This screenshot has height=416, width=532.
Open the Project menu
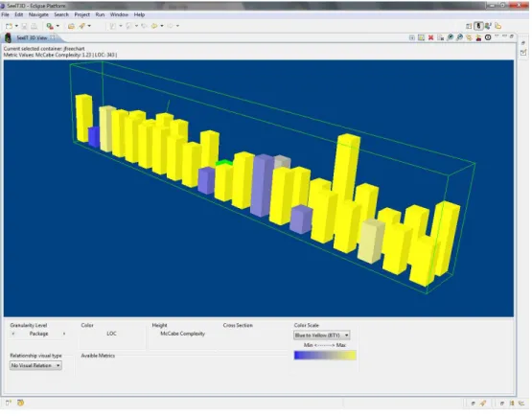[x=82, y=14]
